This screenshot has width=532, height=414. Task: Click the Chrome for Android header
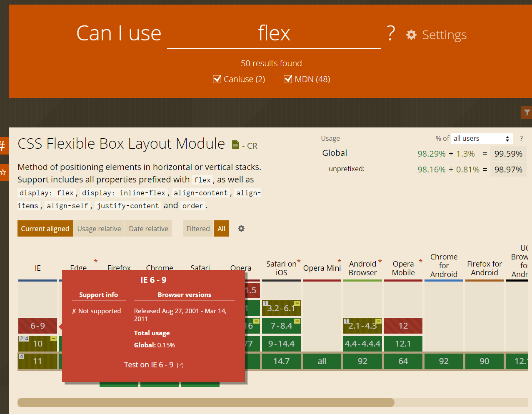click(x=444, y=265)
